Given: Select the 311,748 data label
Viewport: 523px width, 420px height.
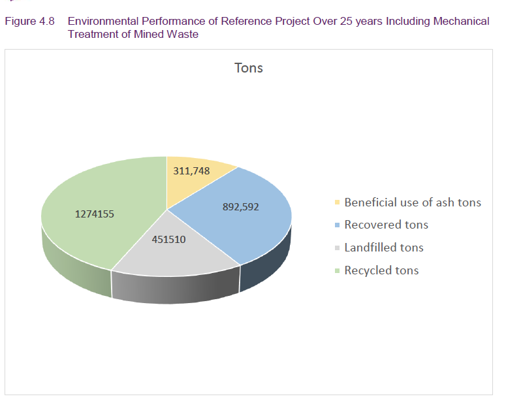Looking at the screenshot, I should point(191,171).
